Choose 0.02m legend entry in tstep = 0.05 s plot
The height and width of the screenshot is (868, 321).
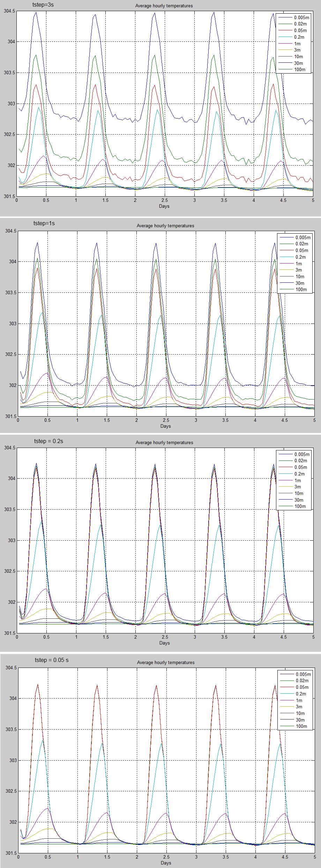point(302,680)
